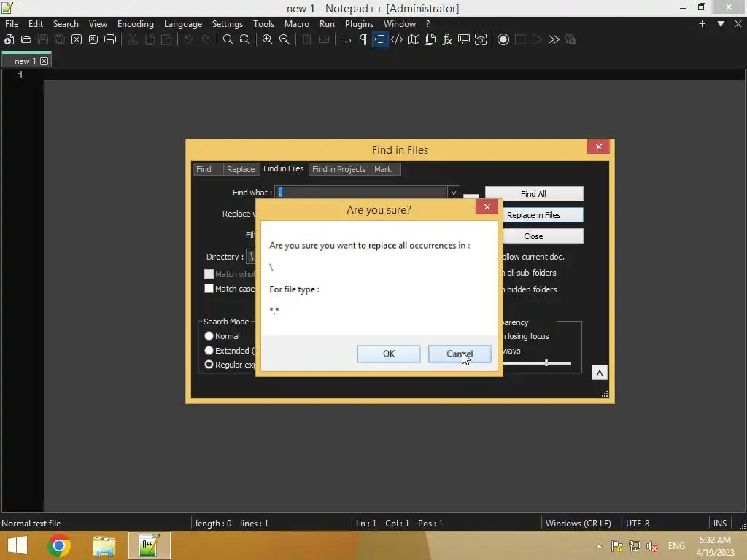Zoom in using the toolbar icon
Screen dimensions: 747x560
click(268, 39)
